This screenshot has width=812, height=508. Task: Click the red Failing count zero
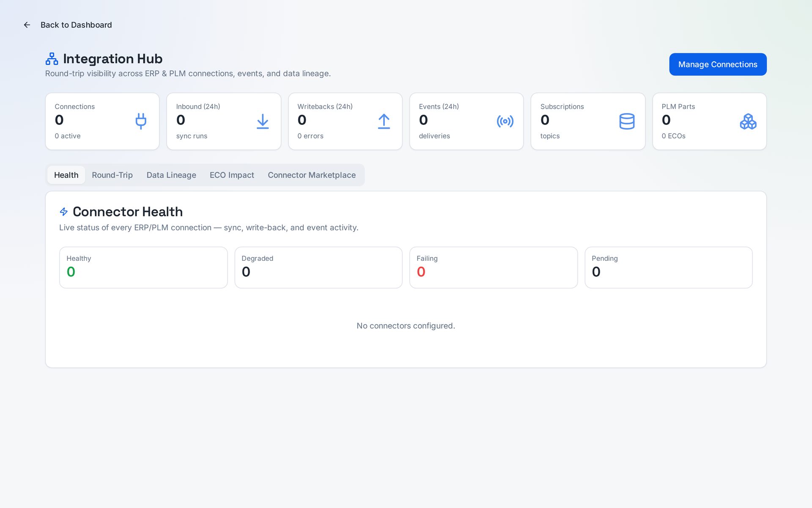pos(421,272)
